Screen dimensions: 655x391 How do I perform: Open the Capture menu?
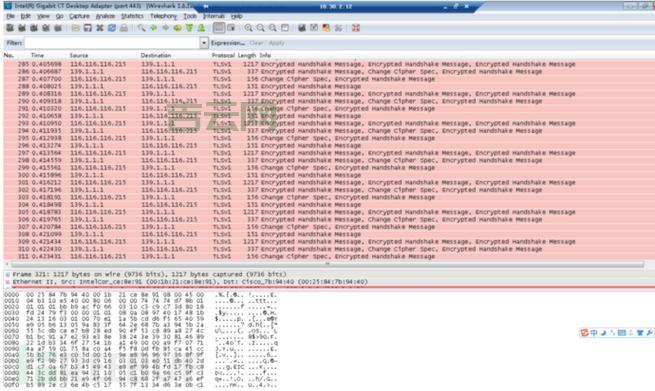pos(79,16)
